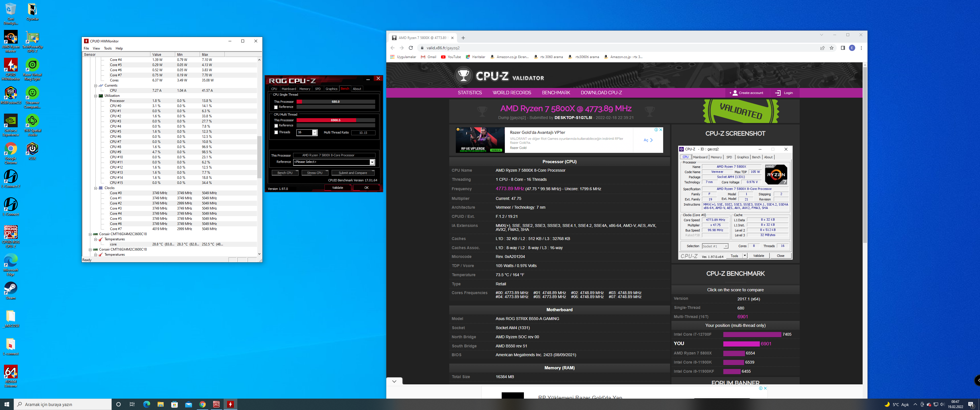Image resolution: width=980 pixels, height=410 pixels.
Task: Open Google Chrome desktop shortcut
Action: pyautogui.click(x=11, y=153)
